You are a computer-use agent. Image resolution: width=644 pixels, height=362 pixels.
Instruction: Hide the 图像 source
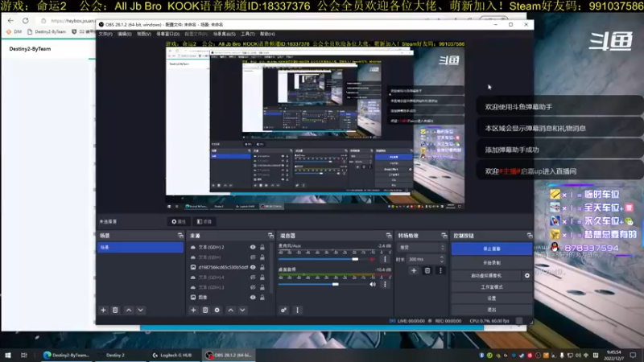click(x=253, y=297)
